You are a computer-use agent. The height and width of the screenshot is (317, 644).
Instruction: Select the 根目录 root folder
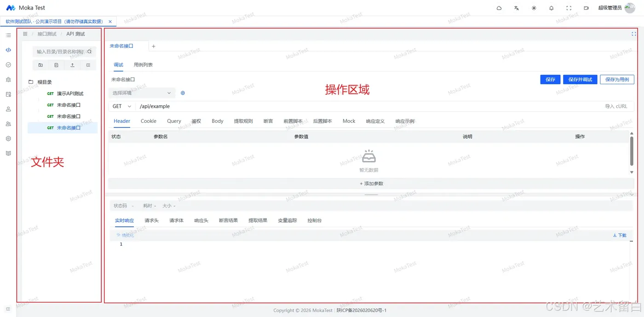pyautogui.click(x=45, y=82)
